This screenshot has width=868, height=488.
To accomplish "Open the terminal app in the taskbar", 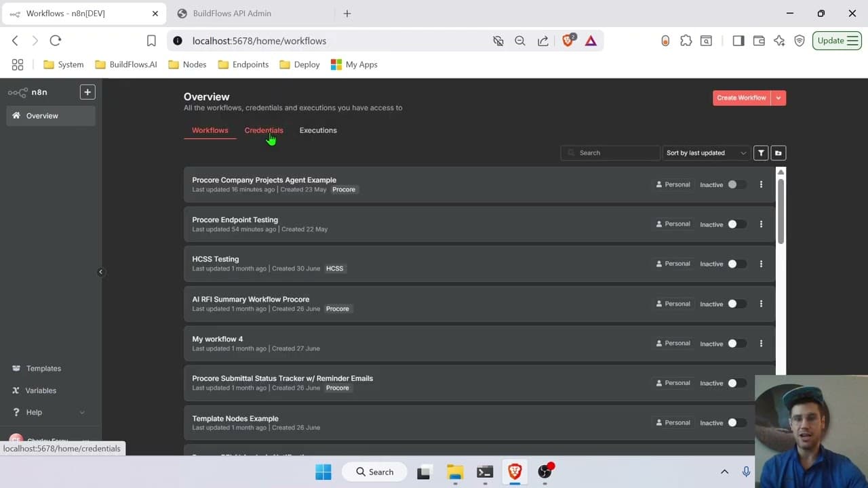I will 484,472.
